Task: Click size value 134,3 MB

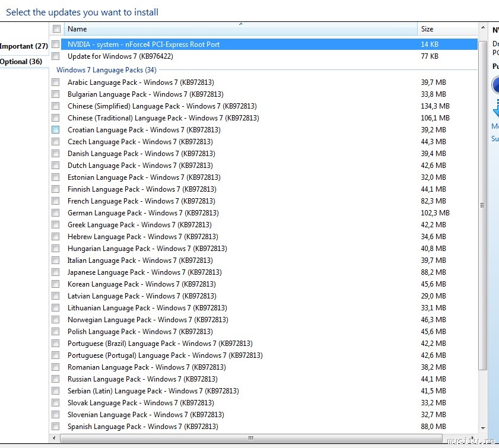Action: point(435,106)
